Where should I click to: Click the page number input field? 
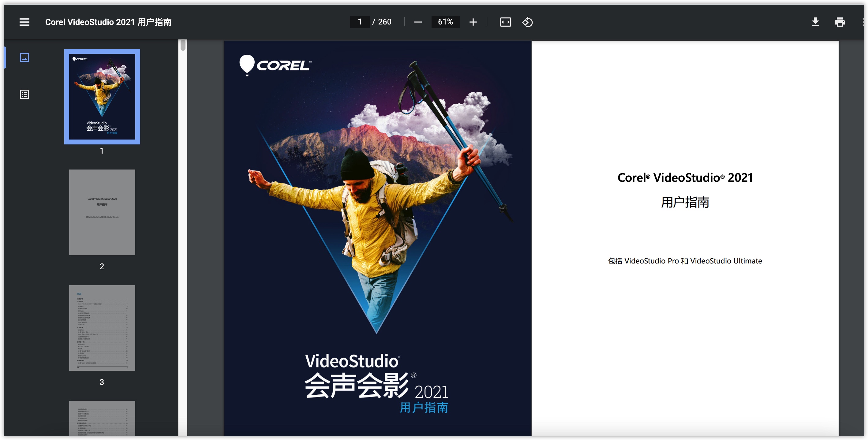[360, 22]
